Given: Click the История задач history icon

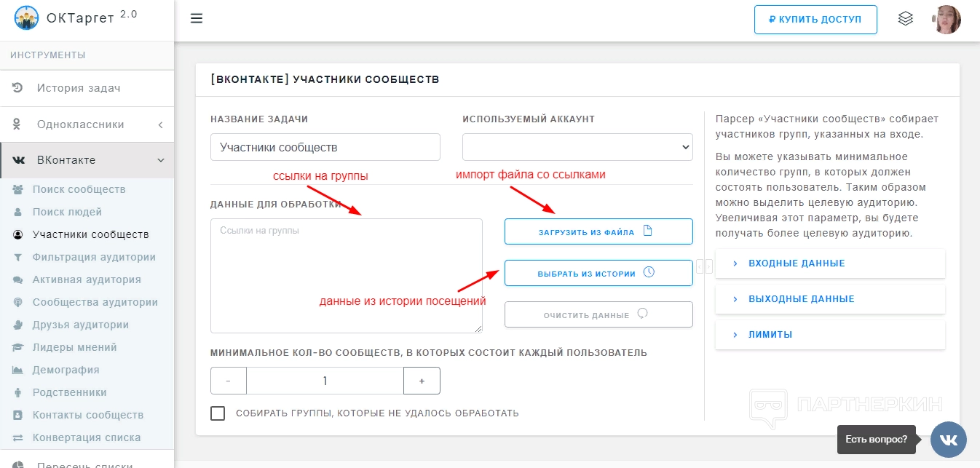Looking at the screenshot, I should point(18,88).
